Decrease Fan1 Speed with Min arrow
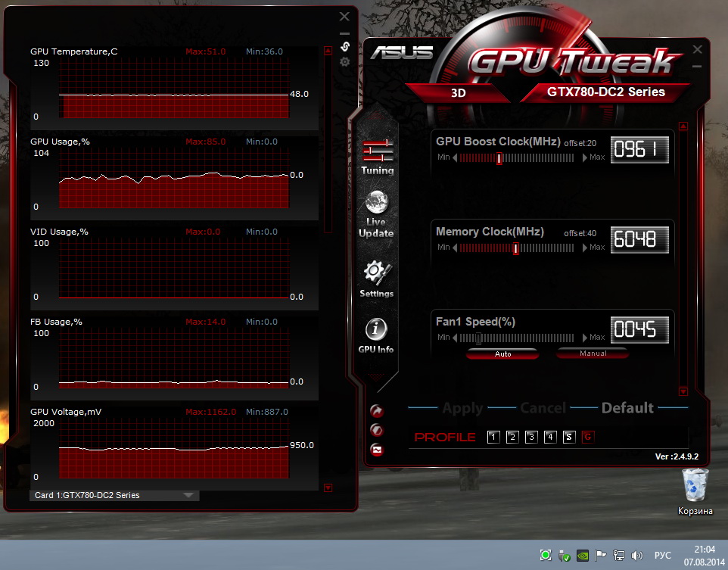728x570 pixels. point(455,338)
